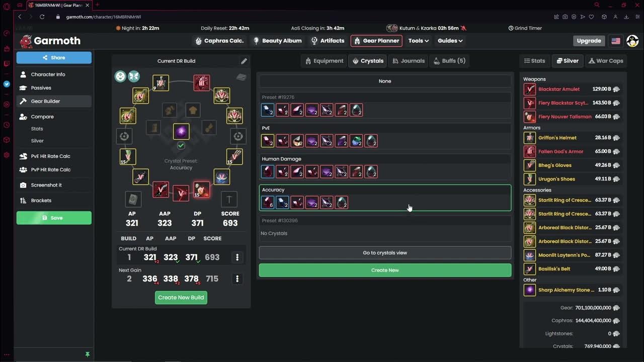Select the None crystal preset option

point(385,81)
